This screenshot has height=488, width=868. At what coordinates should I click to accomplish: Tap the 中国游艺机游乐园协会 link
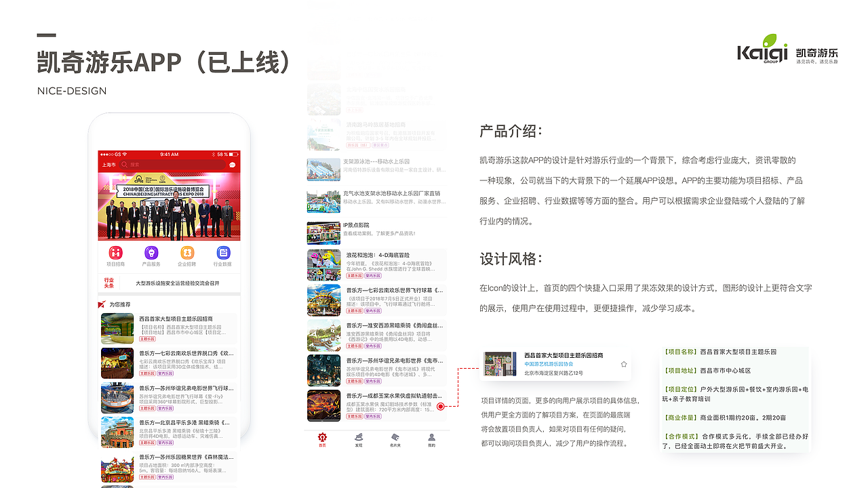[x=549, y=364]
